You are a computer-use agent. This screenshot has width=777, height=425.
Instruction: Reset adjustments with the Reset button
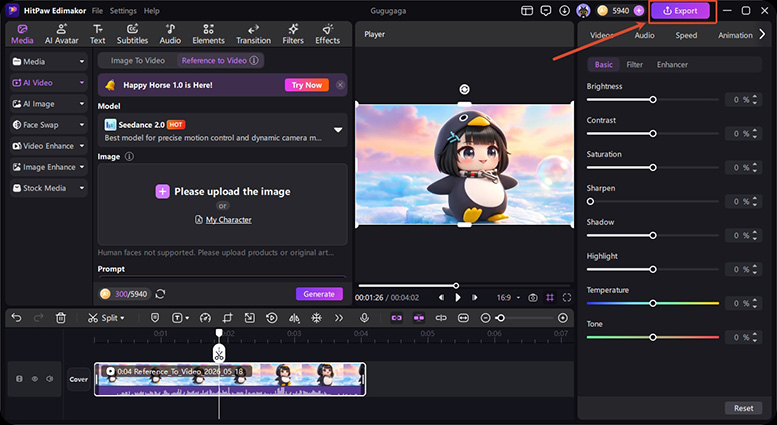(x=743, y=408)
